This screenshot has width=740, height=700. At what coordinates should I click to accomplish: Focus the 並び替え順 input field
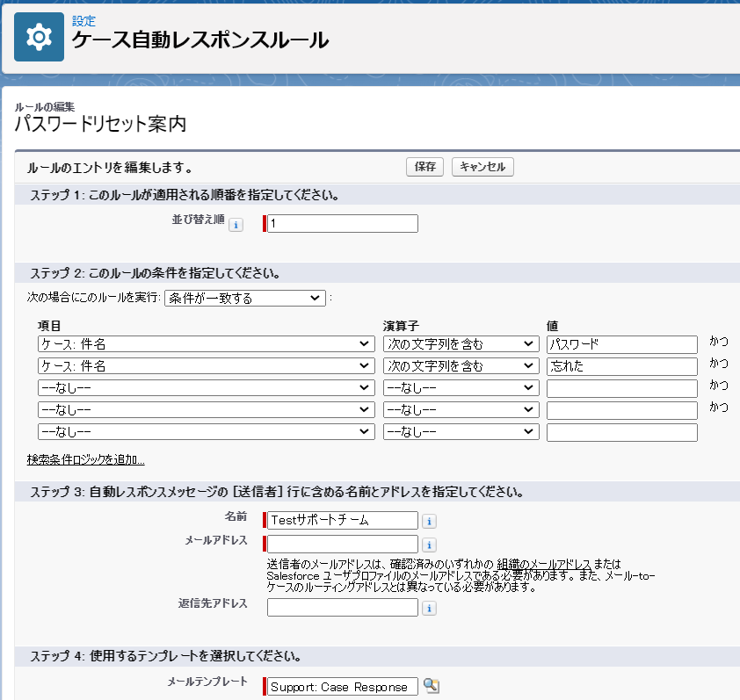click(343, 224)
